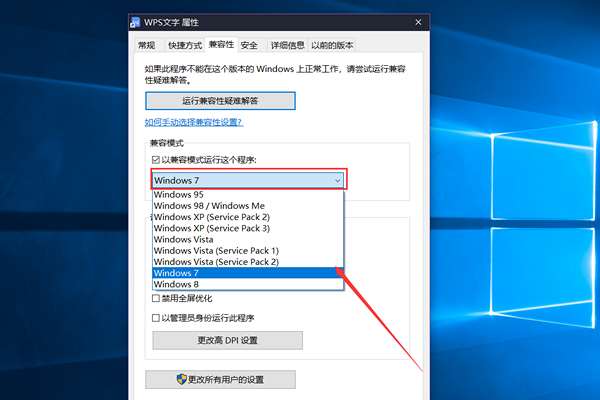Go to the 详细信息 tab

[x=288, y=45]
